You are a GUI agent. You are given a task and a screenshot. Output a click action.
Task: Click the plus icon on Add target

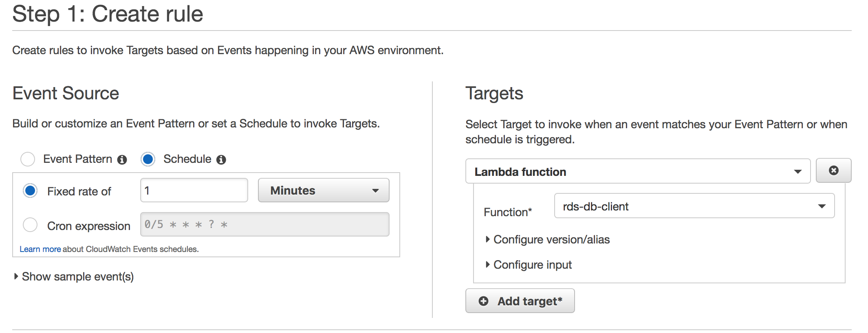[x=483, y=301]
